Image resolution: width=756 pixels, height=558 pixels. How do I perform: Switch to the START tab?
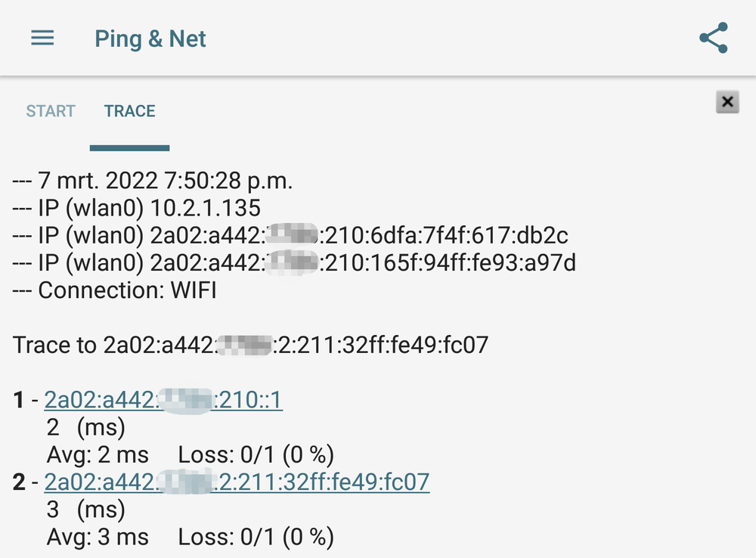pos(51,111)
